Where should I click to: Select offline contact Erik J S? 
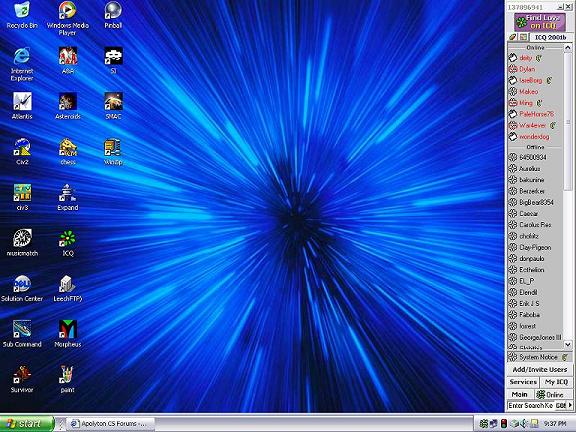tap(535, 303)
